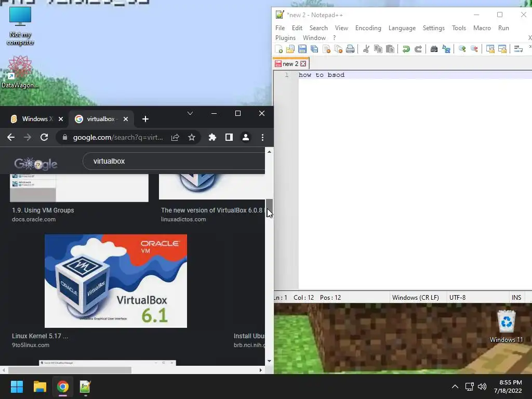This screenshot has width=532, height=399.
Task: Click the share page icon in address bar
Action: tap(175, 137)
